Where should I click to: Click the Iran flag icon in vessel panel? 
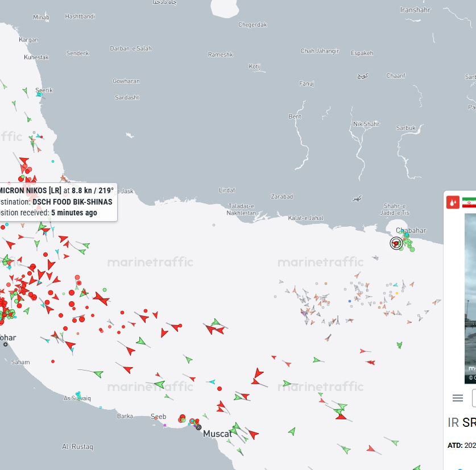click(x=469, y=202)
